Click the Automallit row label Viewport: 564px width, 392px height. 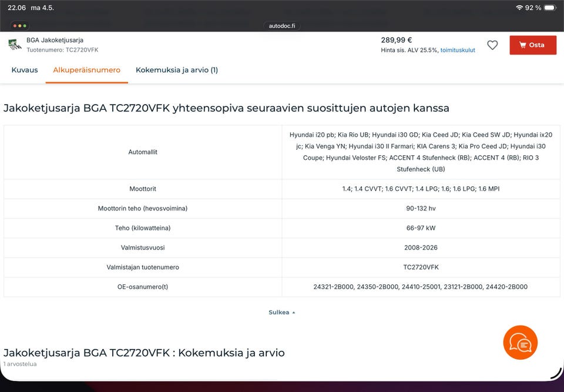click(x=143, y=152)
